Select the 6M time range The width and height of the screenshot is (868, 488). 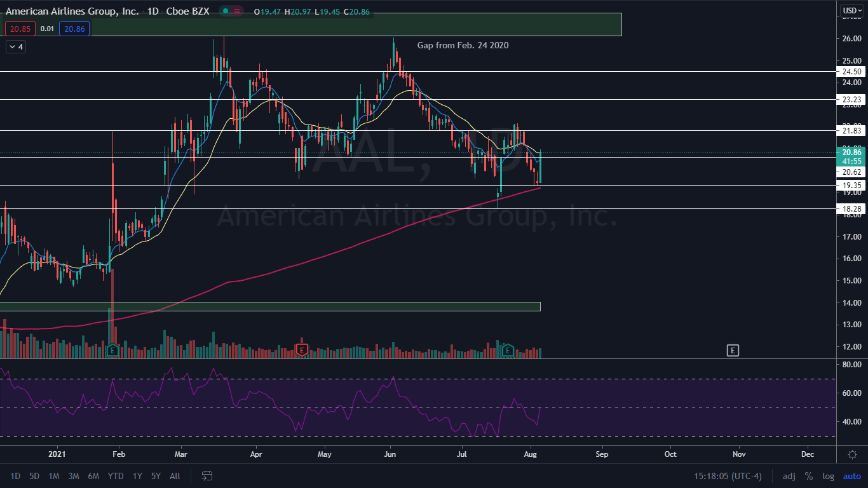(93, 476)
